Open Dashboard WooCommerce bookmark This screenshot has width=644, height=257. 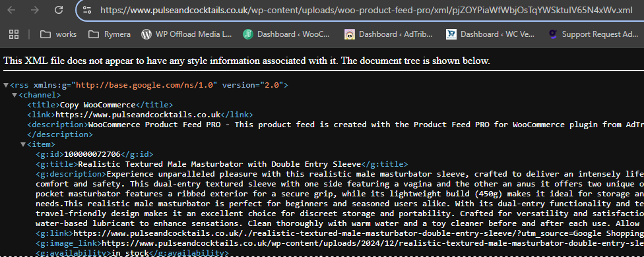coord(286,34)
